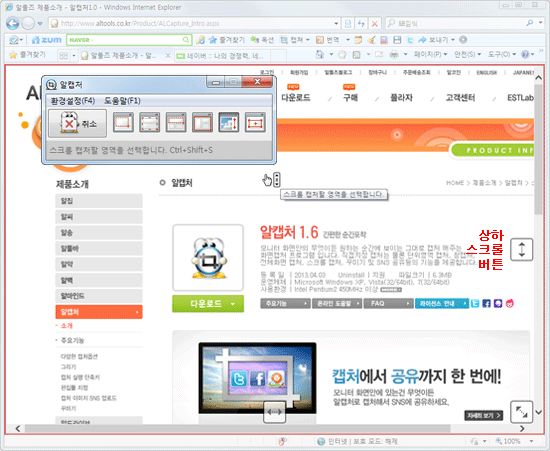Click the IE Print icon
This screenshot has height=451, width=550.
click(394, 54)
